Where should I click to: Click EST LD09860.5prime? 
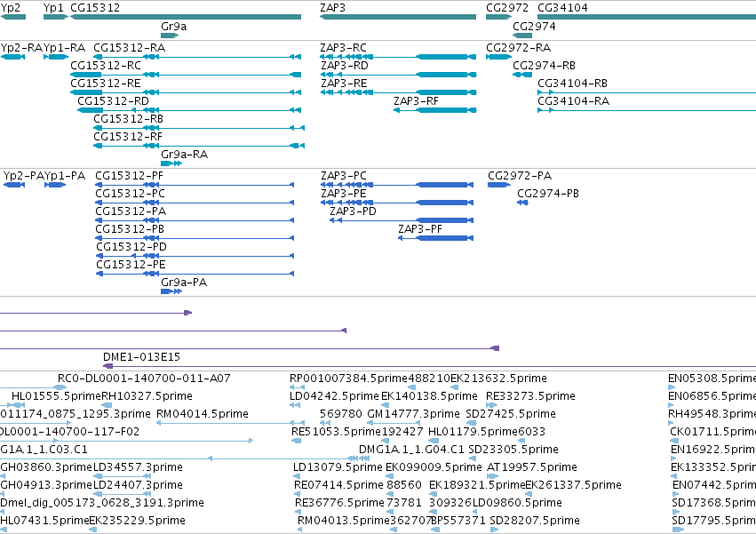coord(476,512)
